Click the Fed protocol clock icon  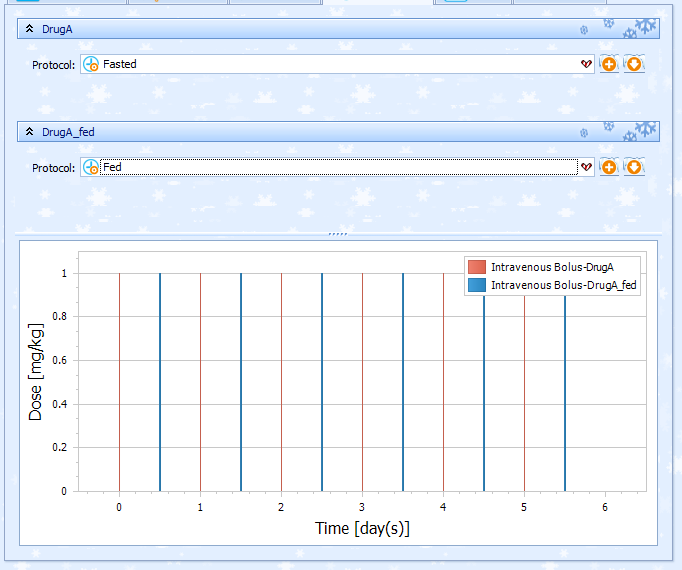[91, 167]
